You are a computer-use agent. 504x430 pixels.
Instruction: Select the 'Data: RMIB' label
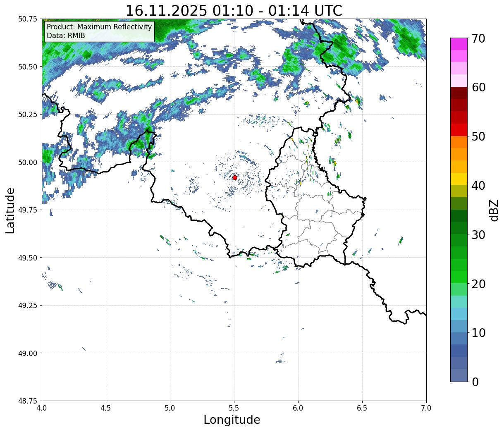pos(66,36)
